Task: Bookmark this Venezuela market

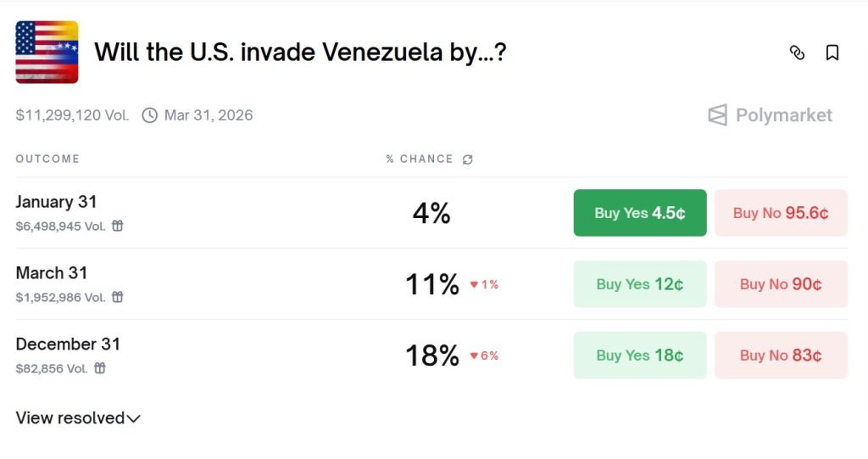Action: [832, 53]
